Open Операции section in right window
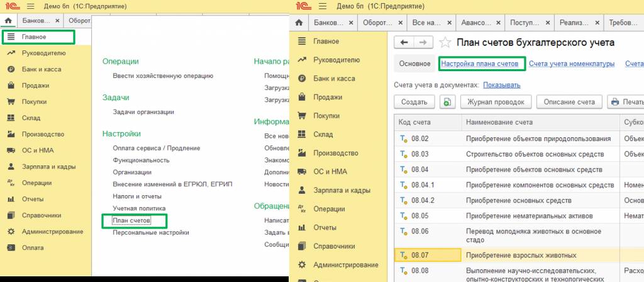The width and height of the screenshot is (644, 282). [x=329, y=209]
